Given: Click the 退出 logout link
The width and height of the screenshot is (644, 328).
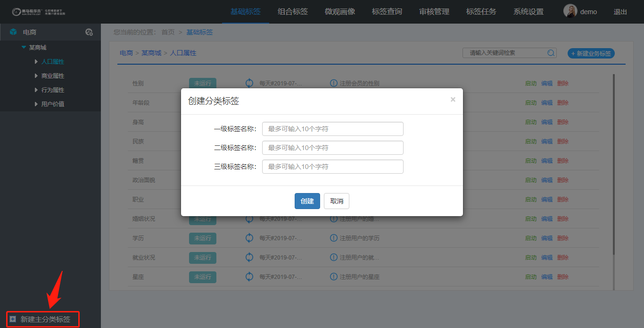Looking at the screenshot, I should [x=620, y=12].
